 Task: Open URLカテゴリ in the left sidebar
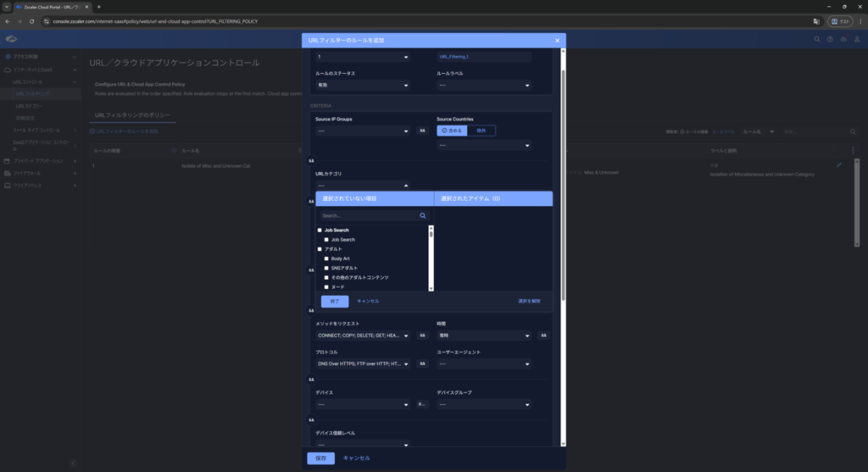pos(27,106)
